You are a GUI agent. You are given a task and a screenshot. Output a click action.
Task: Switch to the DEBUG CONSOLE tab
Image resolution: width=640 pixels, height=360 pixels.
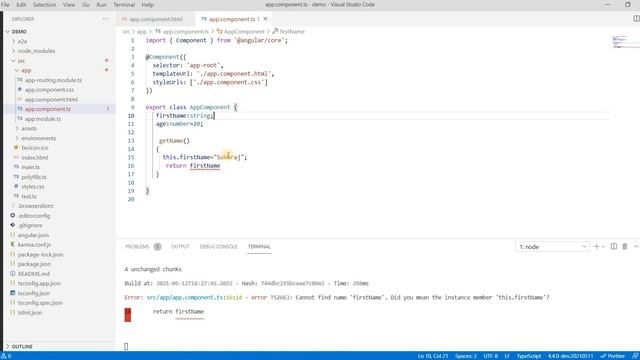pyautogui.click(x=218, y=247)
